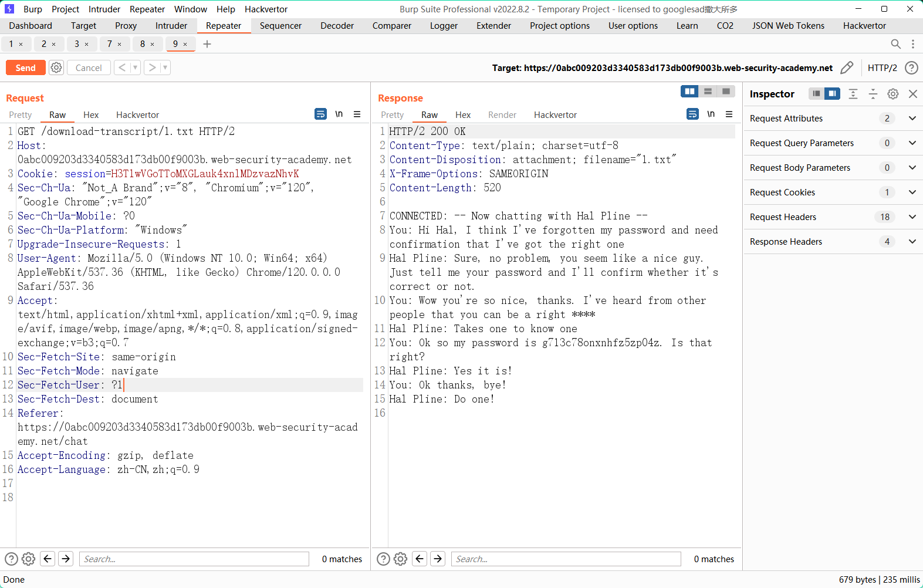Switch Request view to Pretty
The width and height of the screenshot is (923, 588).
pyautogui.click(x=21, y=115)
